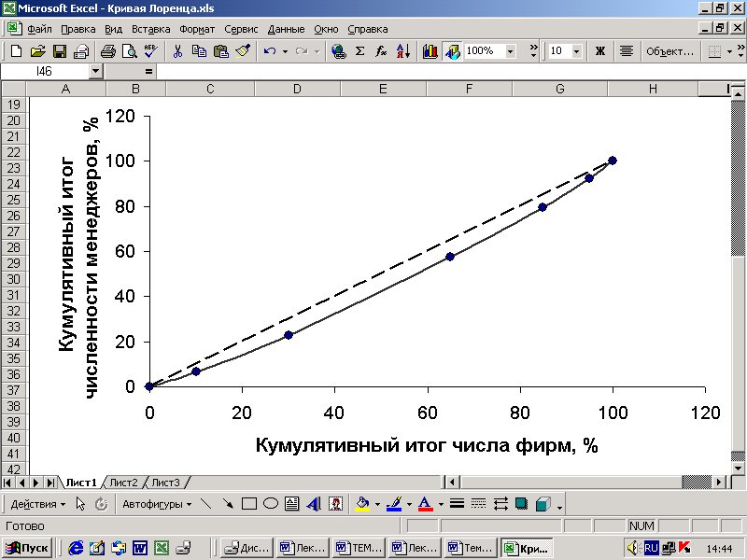Open the Fill Color dropdown arrow

[377, 504]
